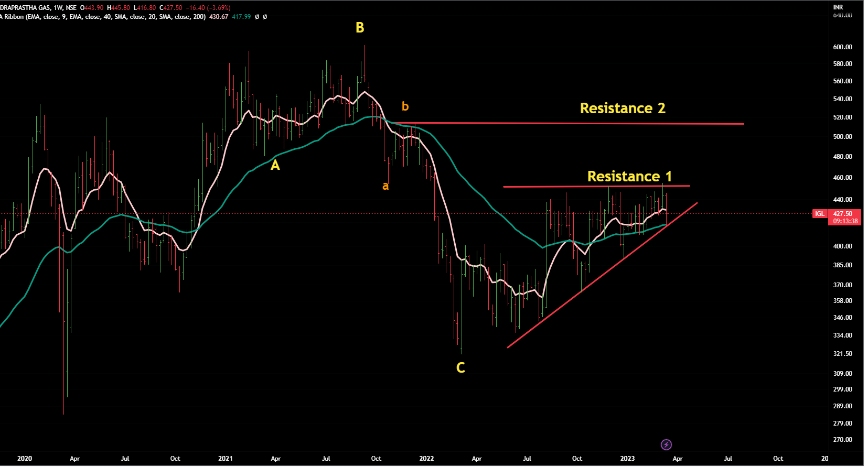868x467 pixels.
Task: Click the 400.00 price axis level
Action: pos(842,246)
